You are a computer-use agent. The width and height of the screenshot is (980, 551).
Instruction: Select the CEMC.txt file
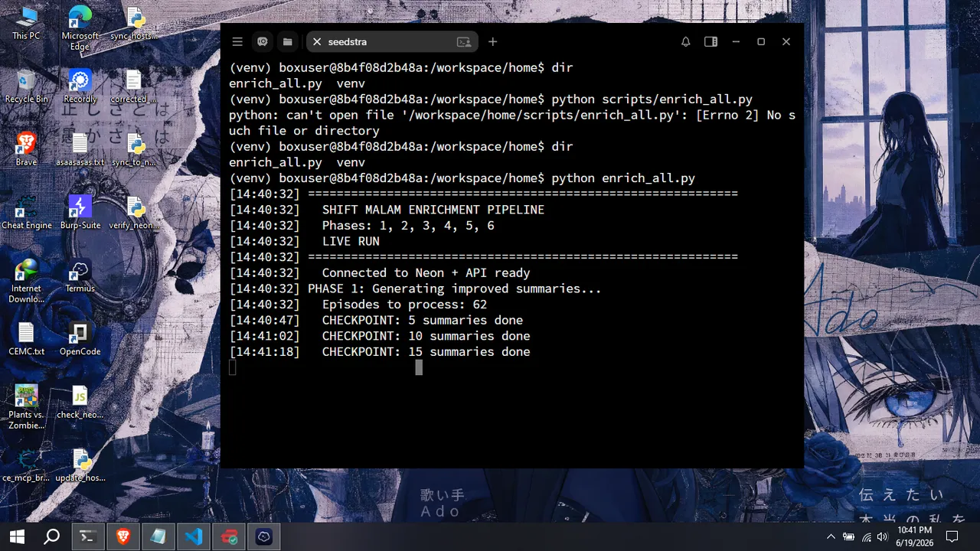point(26,339)
